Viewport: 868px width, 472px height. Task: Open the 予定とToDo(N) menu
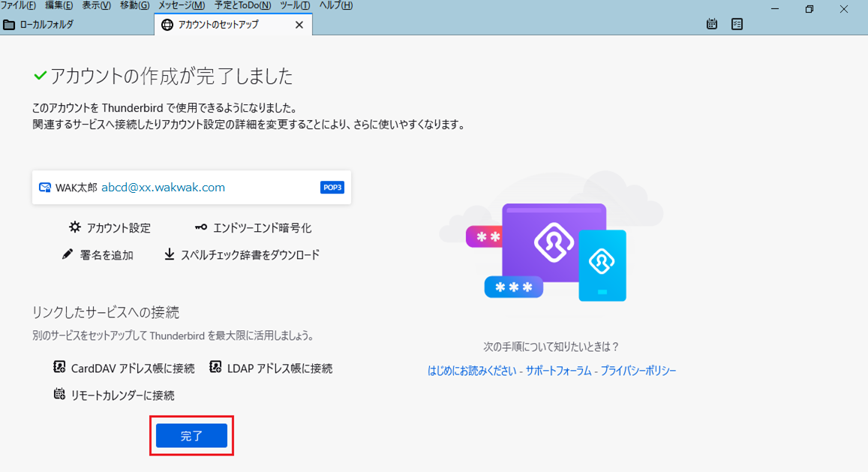point(242,5)
